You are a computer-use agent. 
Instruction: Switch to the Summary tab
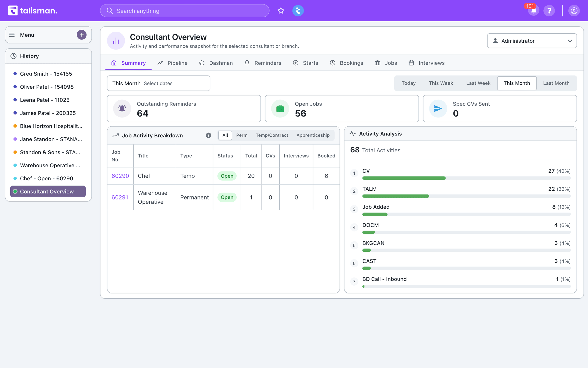click(x=128, y=63)
